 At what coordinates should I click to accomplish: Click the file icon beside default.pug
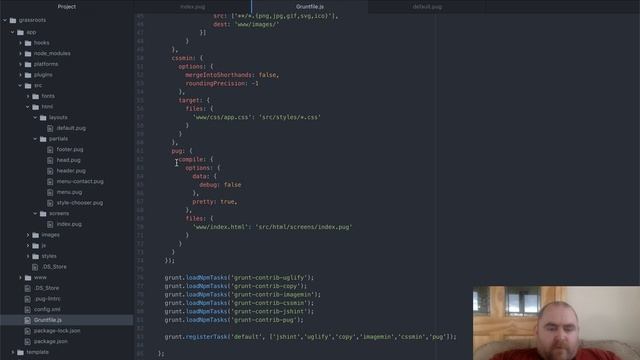pos(50,128)
